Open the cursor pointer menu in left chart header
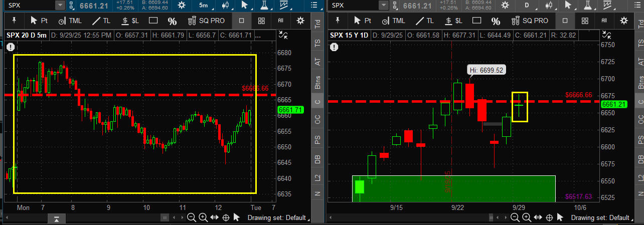This screenshot has height=225, width=644. coord(244,6)
